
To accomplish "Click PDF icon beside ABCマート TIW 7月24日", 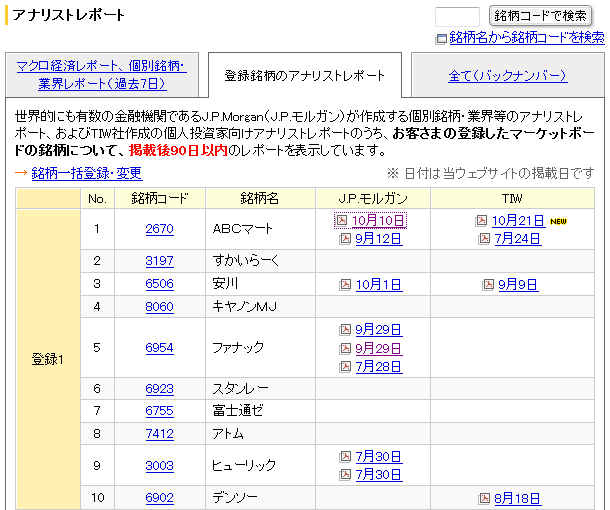I will pos(484,238).
